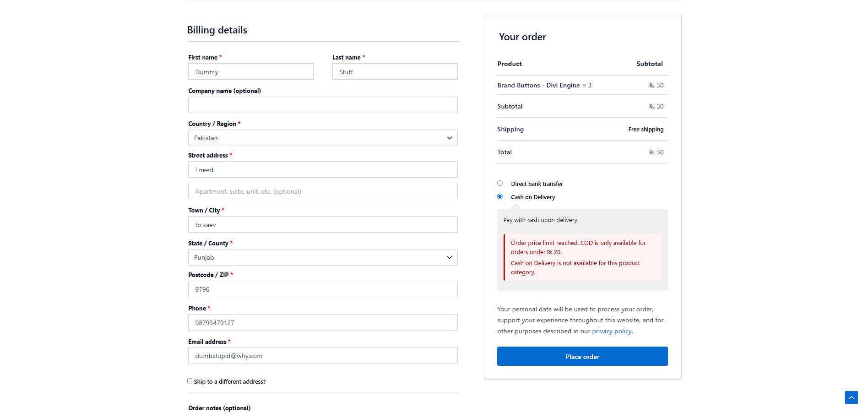Click the Place order button
Image resolution: width=868 pixels, height=413 pixels.
(x=582, y=356)
